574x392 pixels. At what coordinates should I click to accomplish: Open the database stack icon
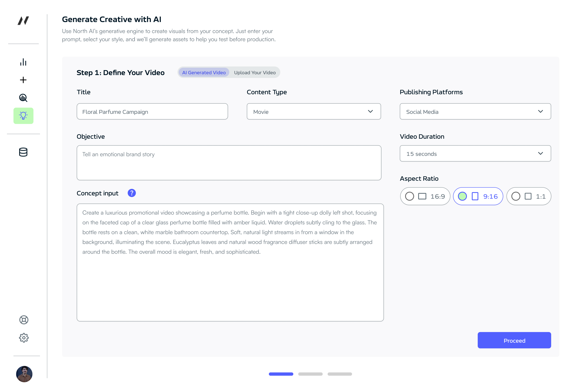pos(23,152)
